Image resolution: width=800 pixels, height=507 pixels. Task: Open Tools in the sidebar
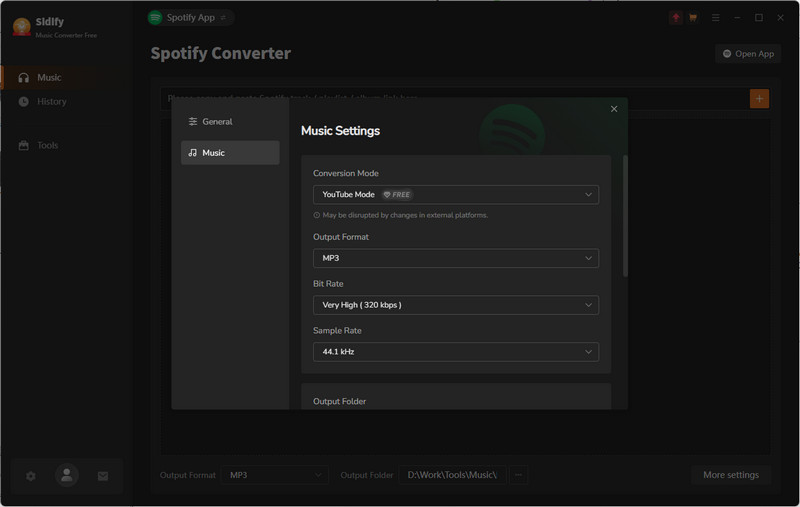point(49,145)
